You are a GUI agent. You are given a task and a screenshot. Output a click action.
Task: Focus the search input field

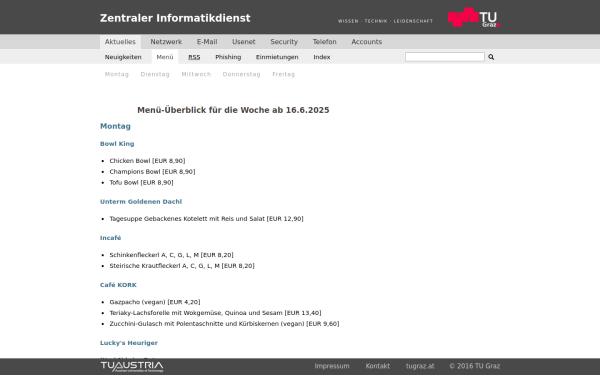coord(445,57)
